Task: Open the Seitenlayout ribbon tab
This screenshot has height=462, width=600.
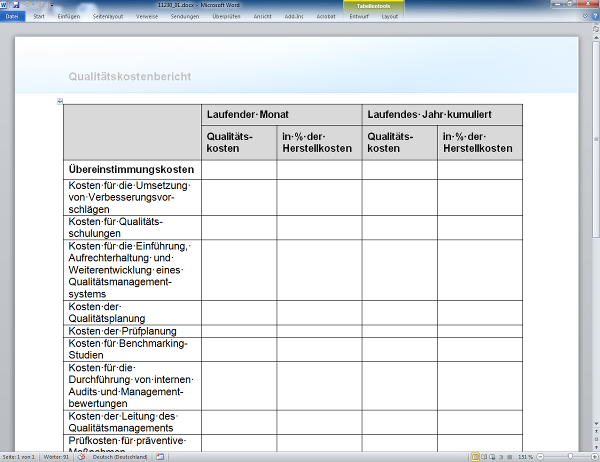Action: 109,17
